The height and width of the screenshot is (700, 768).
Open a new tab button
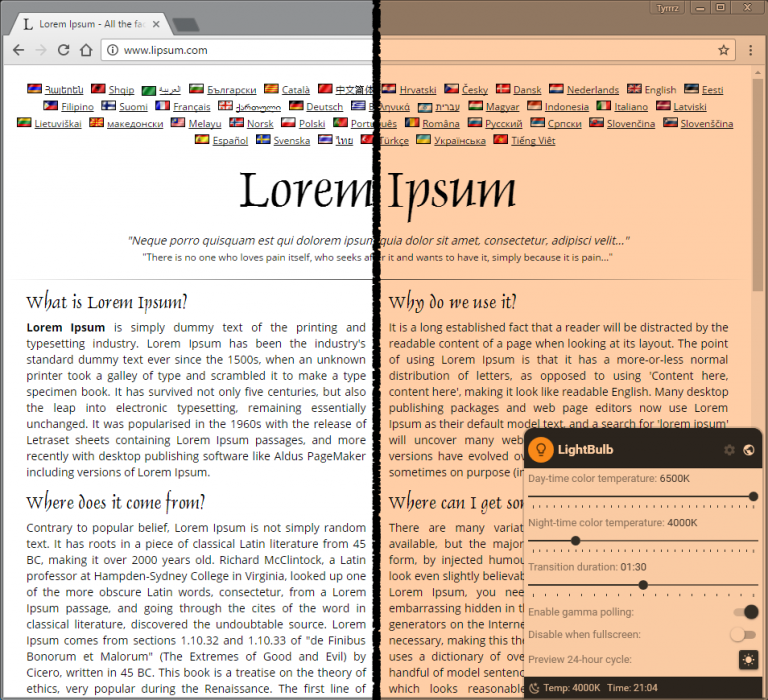tap(186, 24)
